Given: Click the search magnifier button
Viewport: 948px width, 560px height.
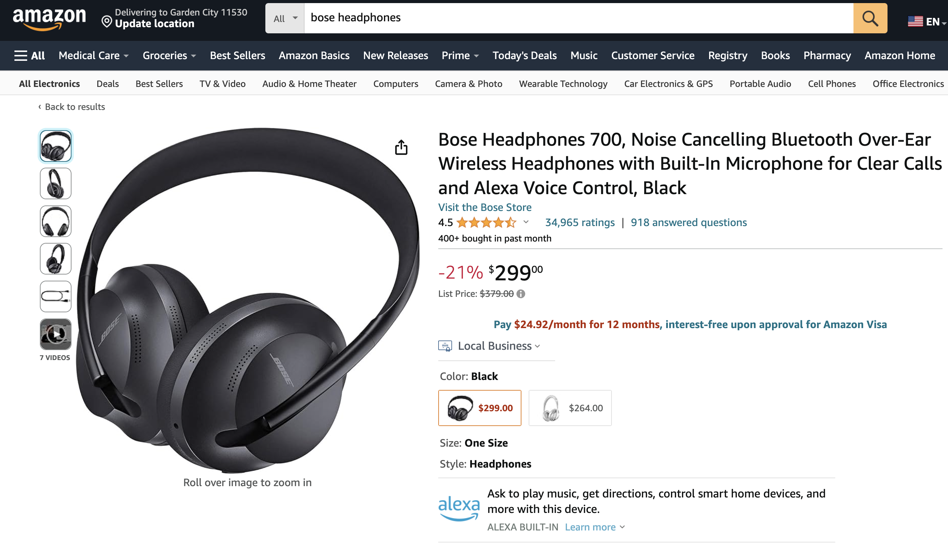Looking at the screenshot, I should 870,18.
